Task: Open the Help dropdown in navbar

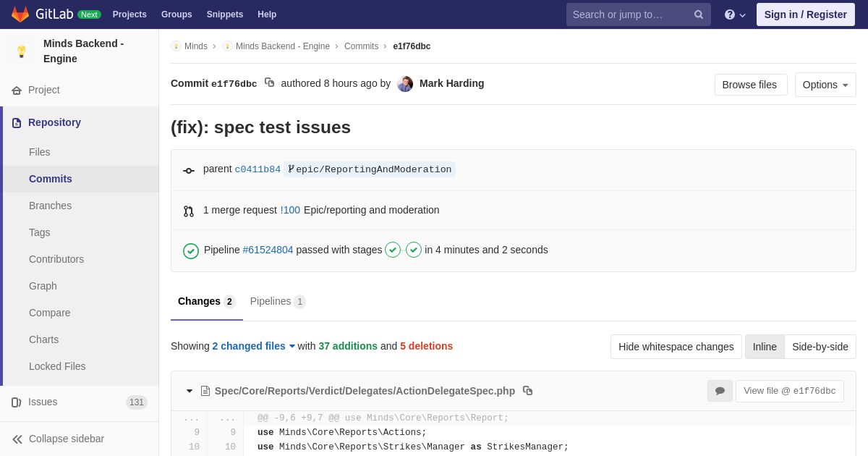Action: (734, 14)
